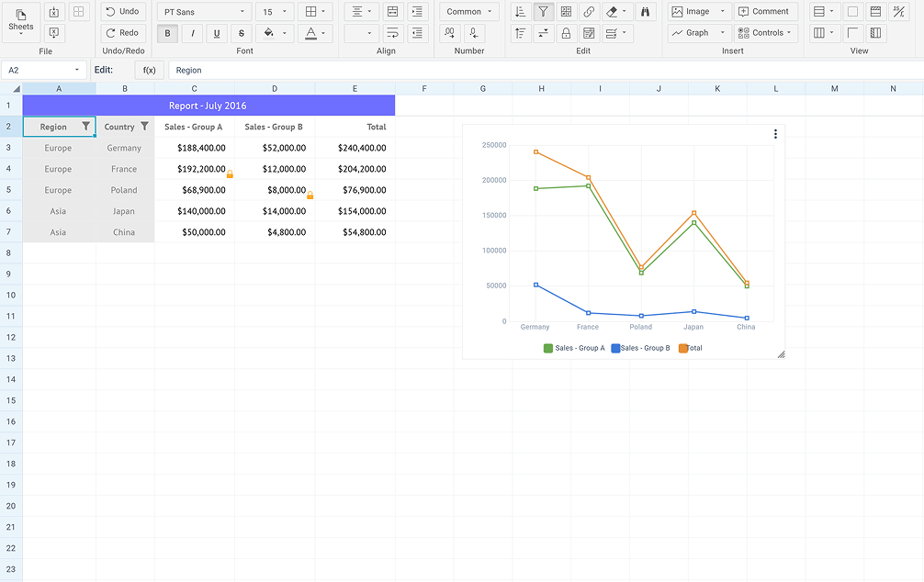Image resolution: width=924 pixels, height=582 pixels.
Task: Click the show formulas icon
Action: 898,12
